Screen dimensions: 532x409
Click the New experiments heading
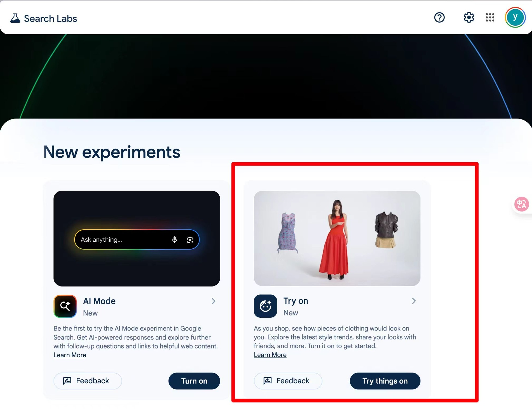click(112, 152)
